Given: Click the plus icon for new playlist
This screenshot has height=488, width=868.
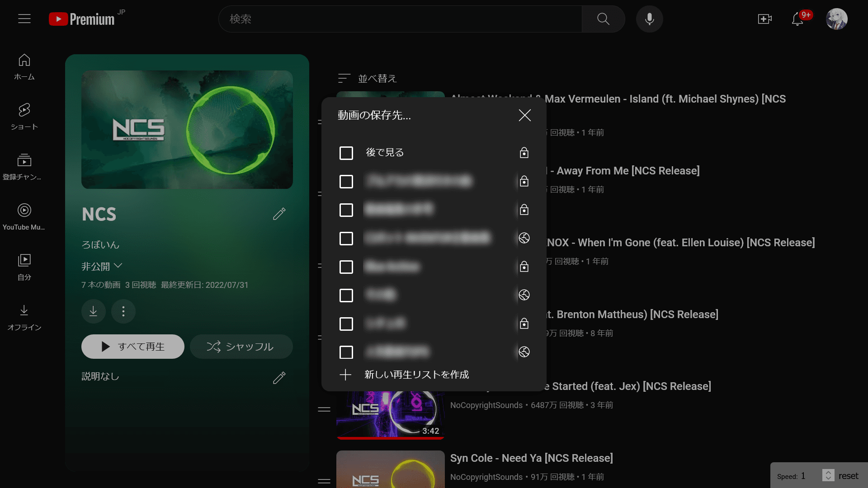Looking at the screenshot, I should (x=345, y=375).
